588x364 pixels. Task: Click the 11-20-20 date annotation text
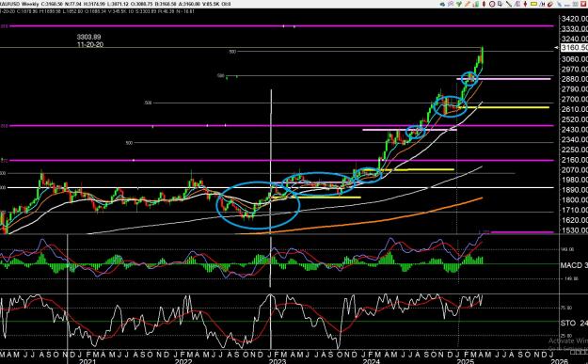click(90, 44)
